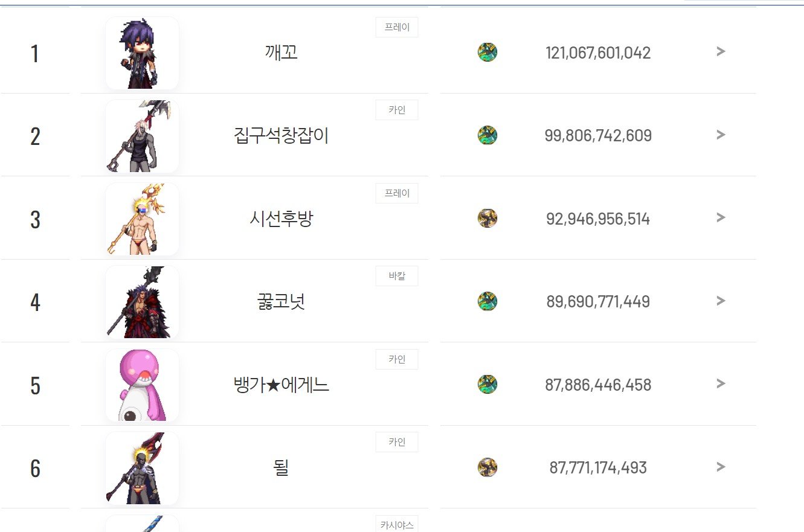Screen dimensions: 804x532
Task: Click the item icon next to 집구석창잡이's damage
Action: pos(487,135)
